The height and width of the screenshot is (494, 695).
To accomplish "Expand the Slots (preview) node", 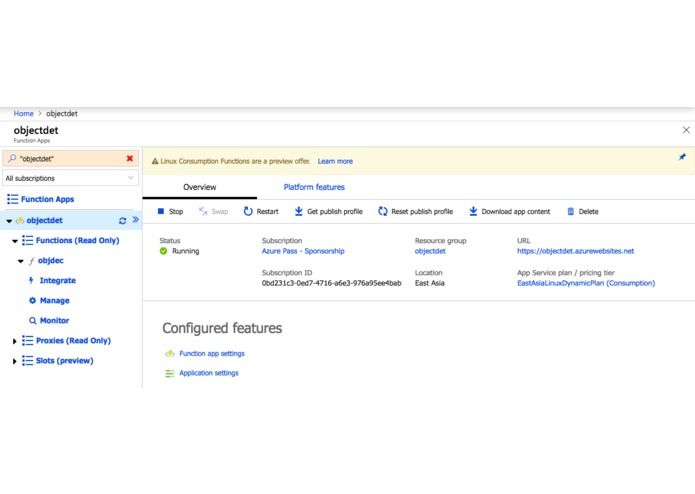I will click(x=14, y=362).
